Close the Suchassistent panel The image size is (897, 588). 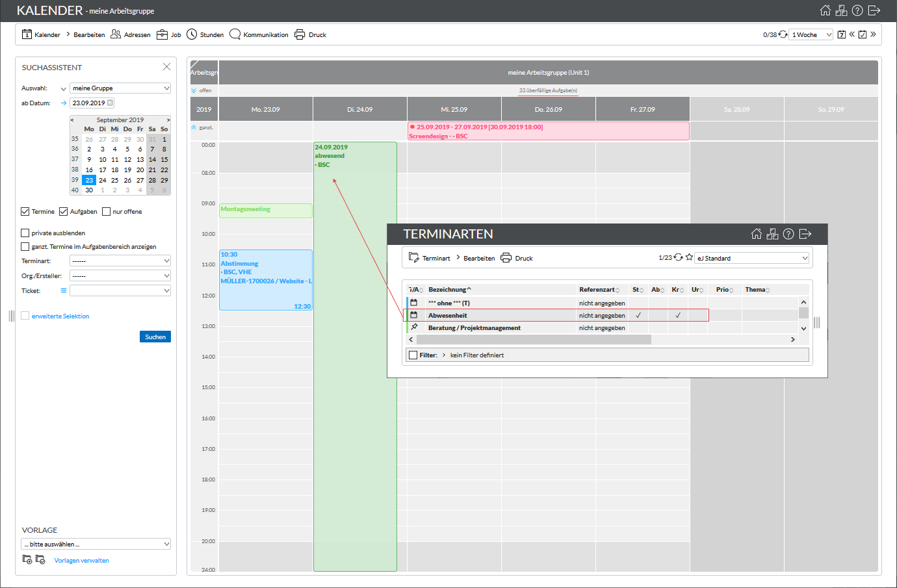(166, 67)
